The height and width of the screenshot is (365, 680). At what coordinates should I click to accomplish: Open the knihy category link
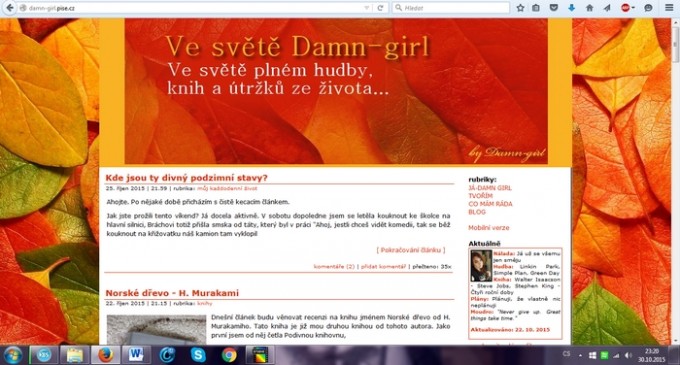205,303
